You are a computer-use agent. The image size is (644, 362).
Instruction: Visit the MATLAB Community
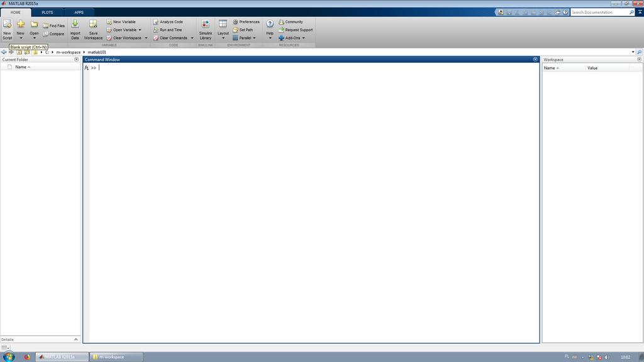291,22
